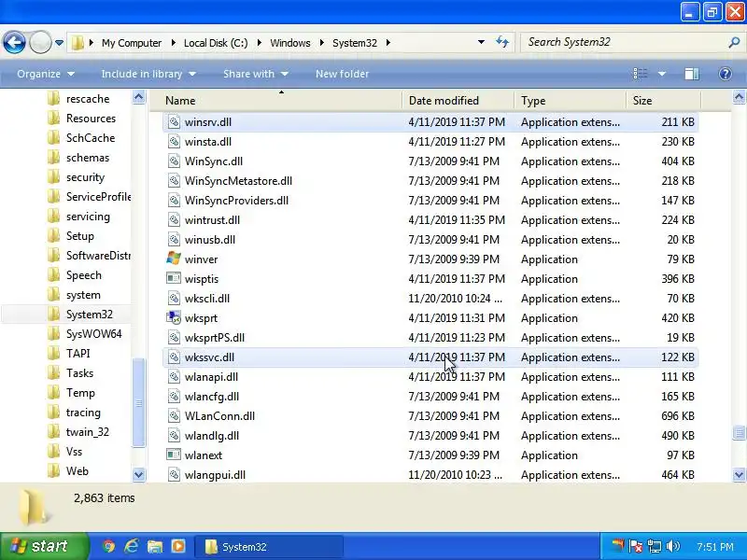Click the navigation pane scroll down arrow

click(x=138, y=475)
